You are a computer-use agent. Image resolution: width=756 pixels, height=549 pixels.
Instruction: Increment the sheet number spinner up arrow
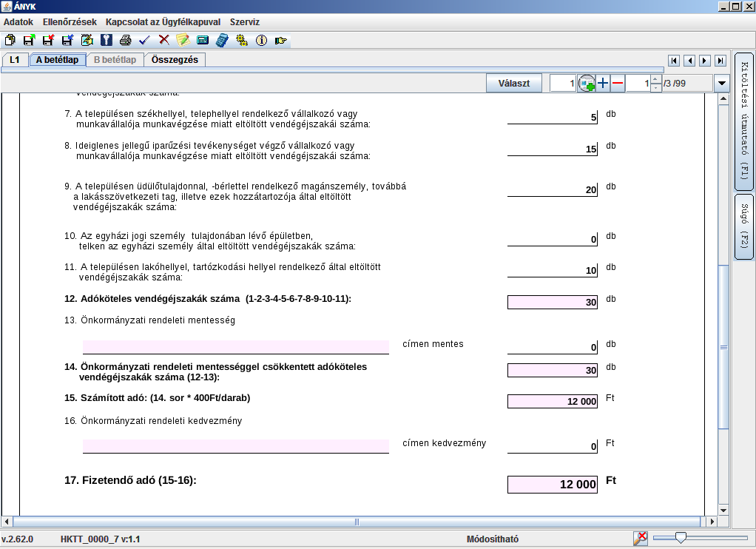click(x=655, y=79)
